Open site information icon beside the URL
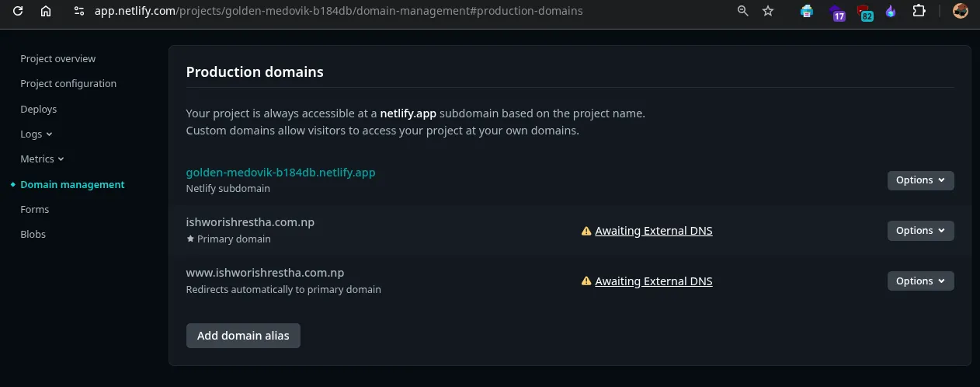 tap(78, 11)
